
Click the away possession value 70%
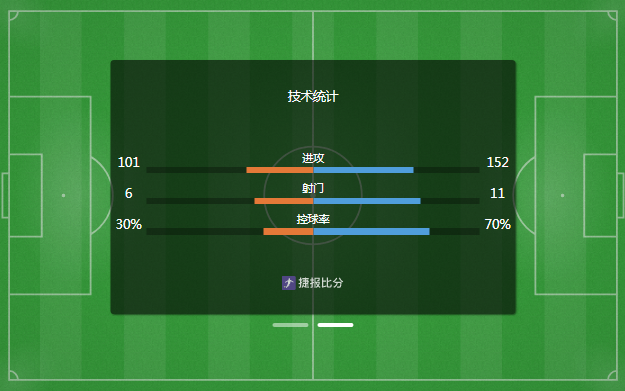[x=497, y=224]
